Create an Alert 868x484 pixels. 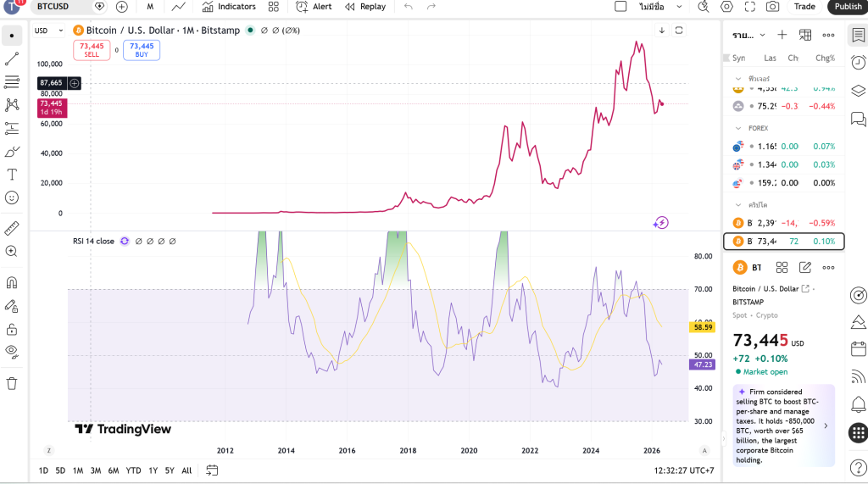(x=314, y=7)
